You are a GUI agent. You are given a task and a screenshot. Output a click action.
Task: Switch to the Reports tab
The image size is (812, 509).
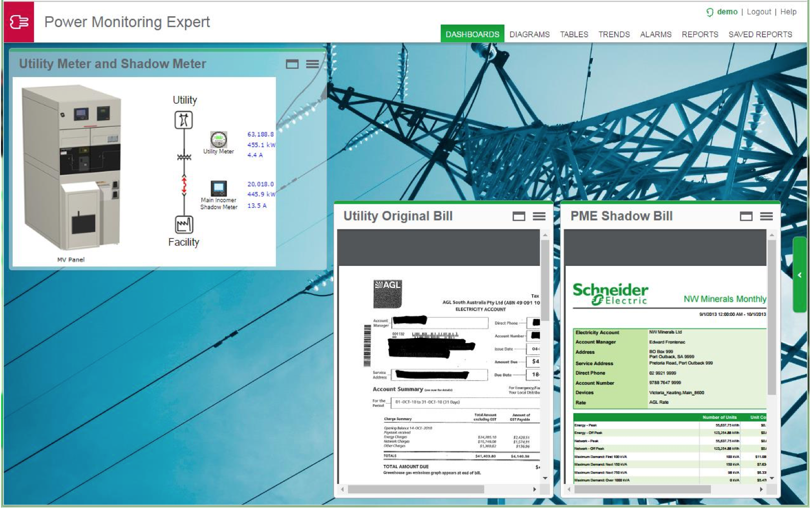[700, 34]
